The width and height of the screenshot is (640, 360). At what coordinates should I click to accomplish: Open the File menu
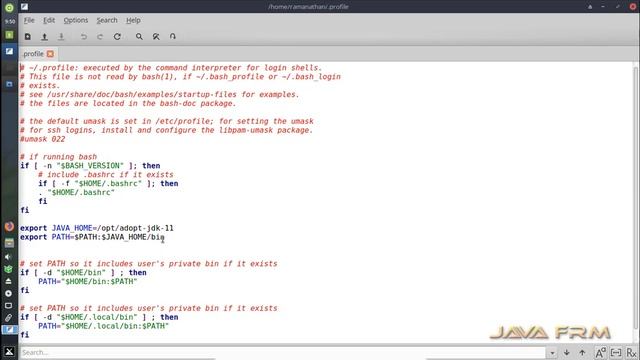pos(29,20)
